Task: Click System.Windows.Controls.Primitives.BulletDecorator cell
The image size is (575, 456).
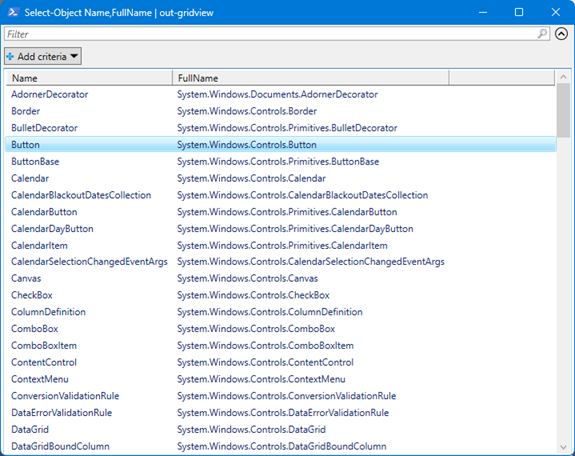Action: tap(287, 128)
